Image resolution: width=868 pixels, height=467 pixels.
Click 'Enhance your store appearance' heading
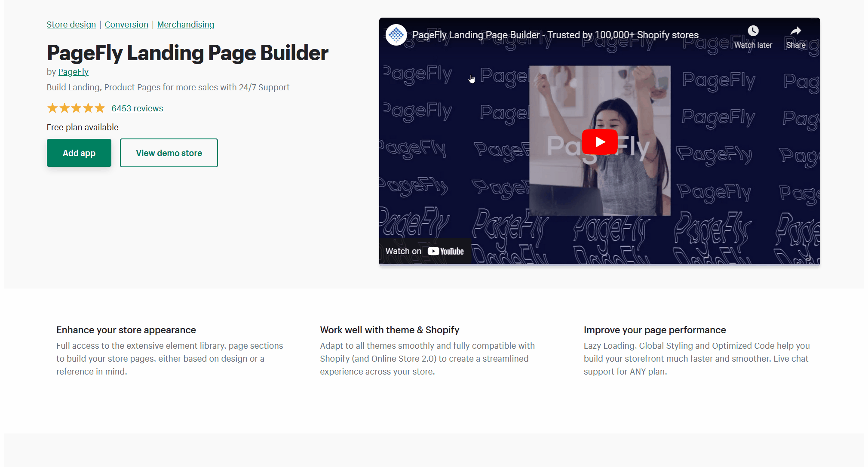(x=126, y=330)
